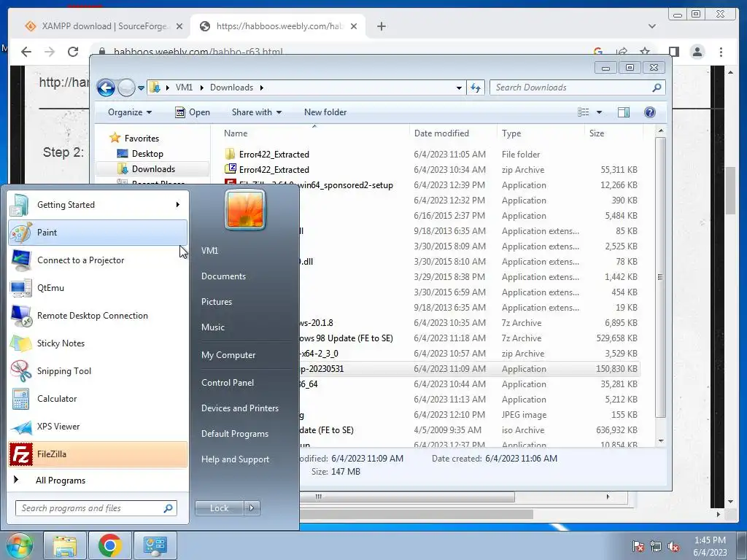Screen dimensions: 747x560
Task: Open Help and Support
Action: click(235, 459)
